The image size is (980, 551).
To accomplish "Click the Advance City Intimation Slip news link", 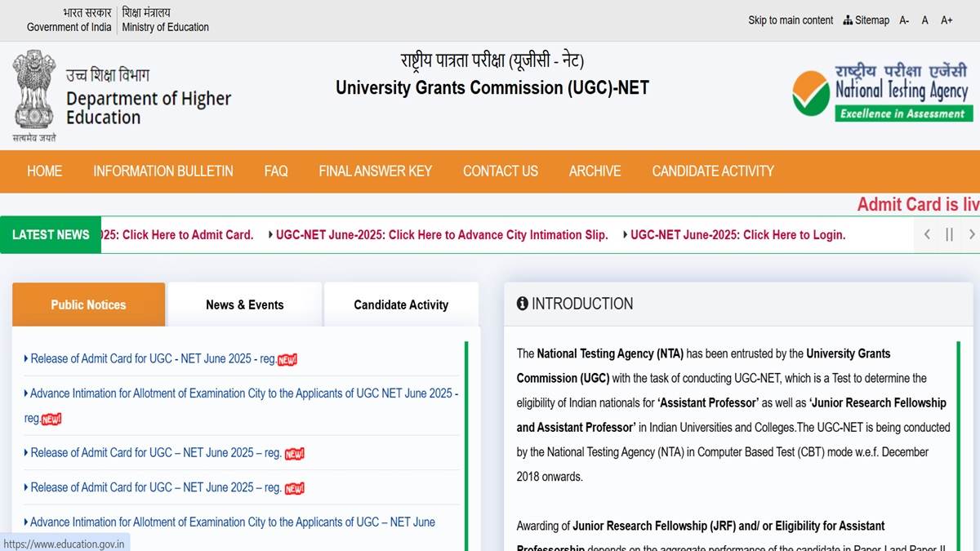I will coord(442,234).
